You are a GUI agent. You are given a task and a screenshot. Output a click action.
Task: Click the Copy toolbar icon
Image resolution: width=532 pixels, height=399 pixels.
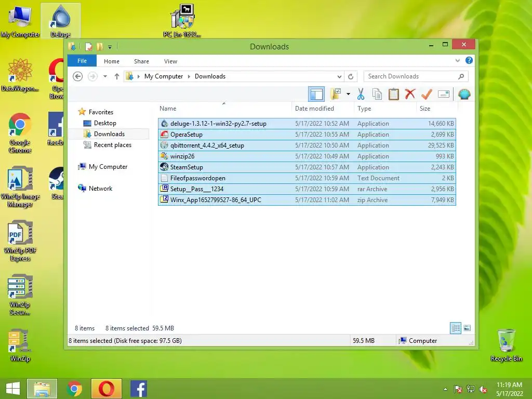377,94
